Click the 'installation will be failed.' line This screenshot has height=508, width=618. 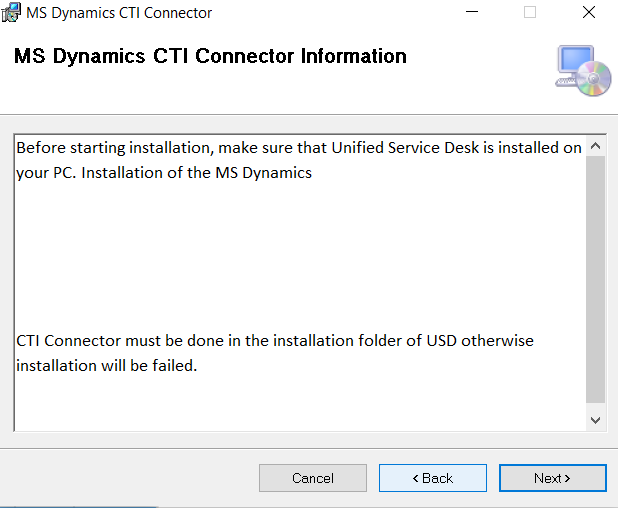[106, 365]
